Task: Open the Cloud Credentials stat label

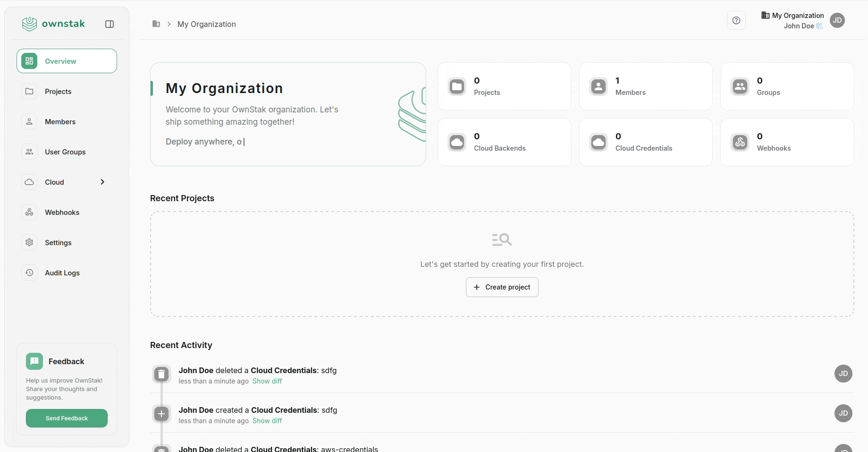Action: point(644,148)
